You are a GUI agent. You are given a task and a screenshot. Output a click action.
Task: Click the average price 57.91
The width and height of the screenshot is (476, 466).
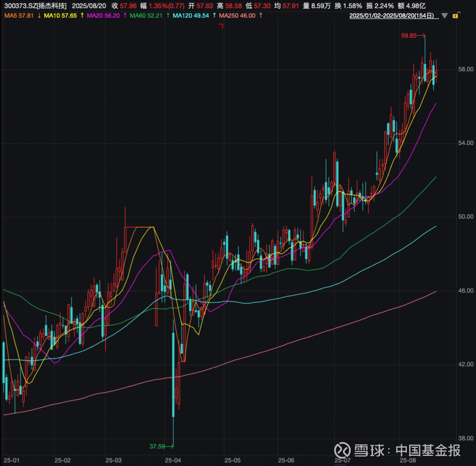[x=290, y=6]
